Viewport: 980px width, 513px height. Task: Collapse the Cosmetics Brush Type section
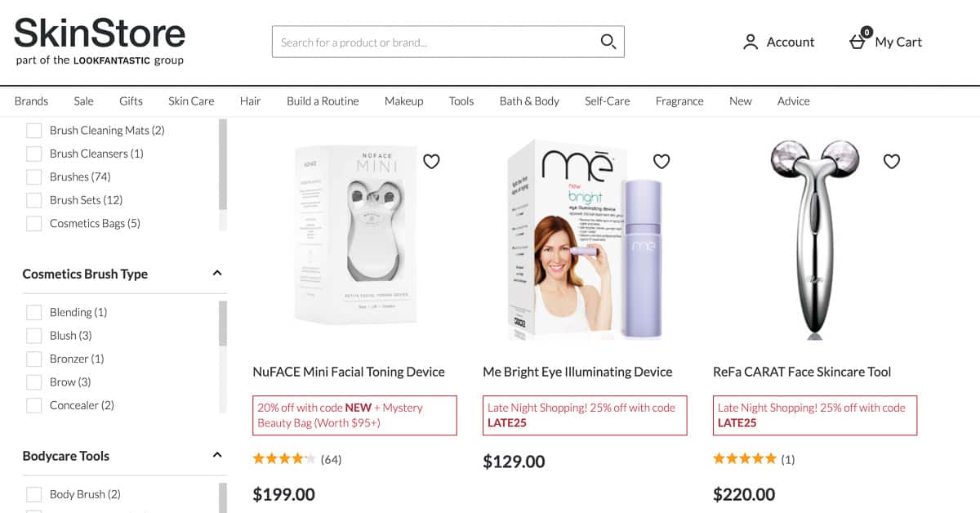click(x=217, y=274)
